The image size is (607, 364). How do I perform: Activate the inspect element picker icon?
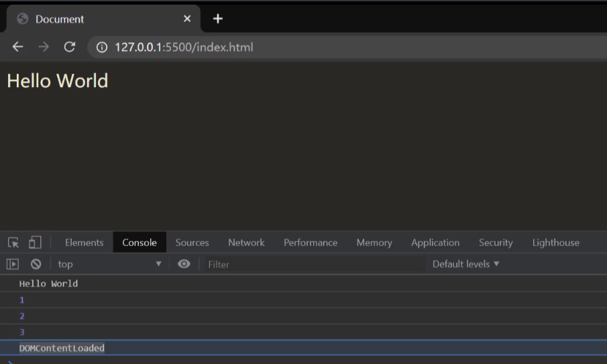pos(13,243)
